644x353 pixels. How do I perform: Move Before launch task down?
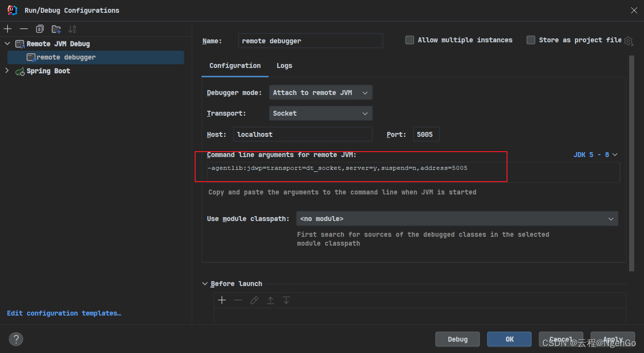pyautogui.click(x=286, y=300)
